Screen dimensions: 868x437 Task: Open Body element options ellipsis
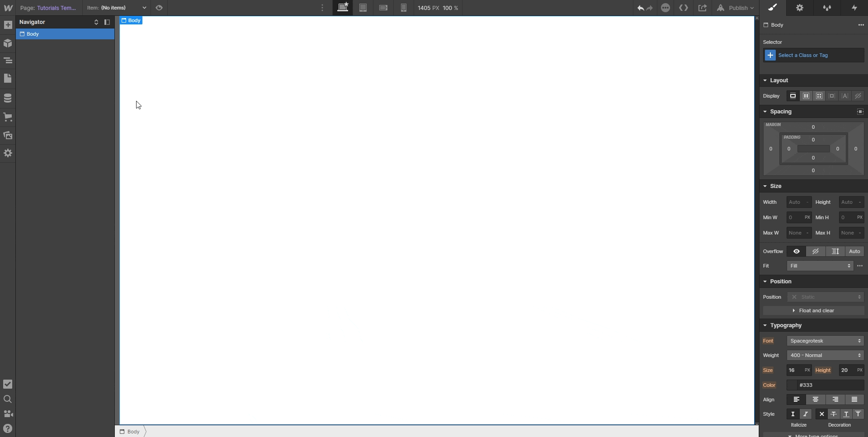coord(861,25)
